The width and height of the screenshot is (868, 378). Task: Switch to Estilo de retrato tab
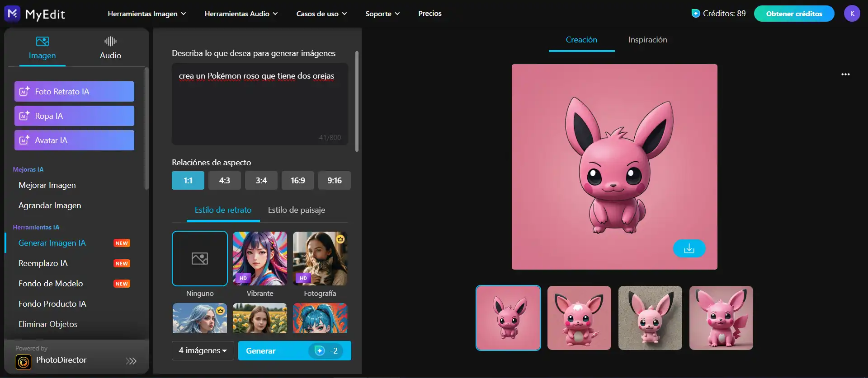coord(223,210)
